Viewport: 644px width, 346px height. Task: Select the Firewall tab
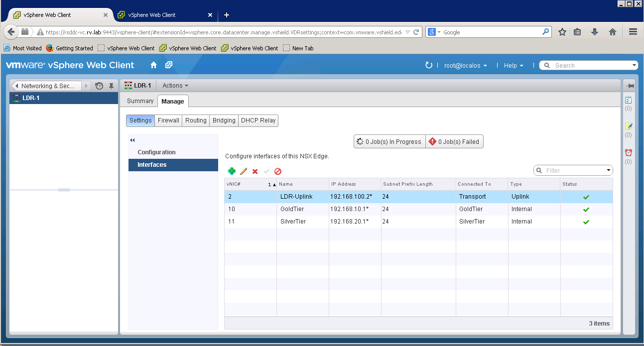tap(168, 120)
